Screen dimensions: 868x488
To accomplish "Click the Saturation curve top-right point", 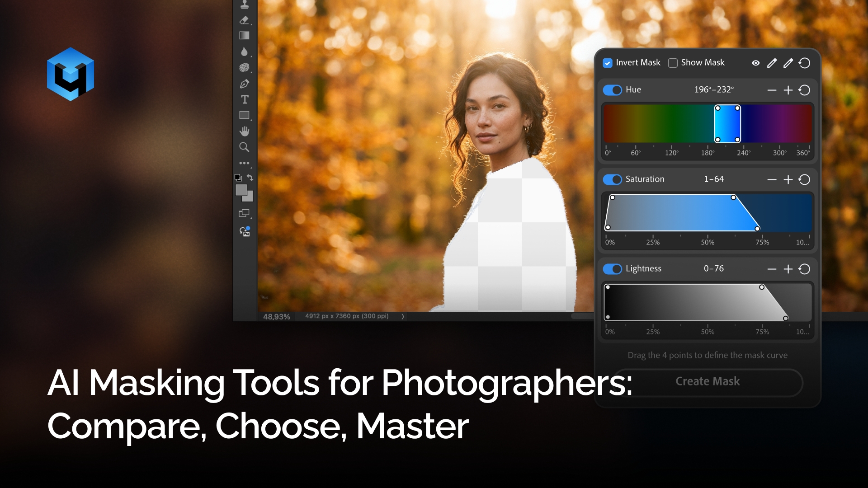I will click(733, 197).
